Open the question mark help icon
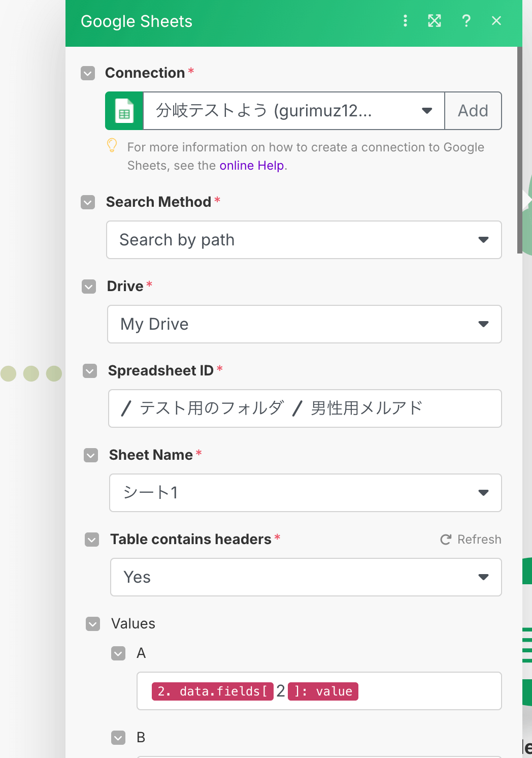This screenshot has height=758, width=532. [466, 21]
